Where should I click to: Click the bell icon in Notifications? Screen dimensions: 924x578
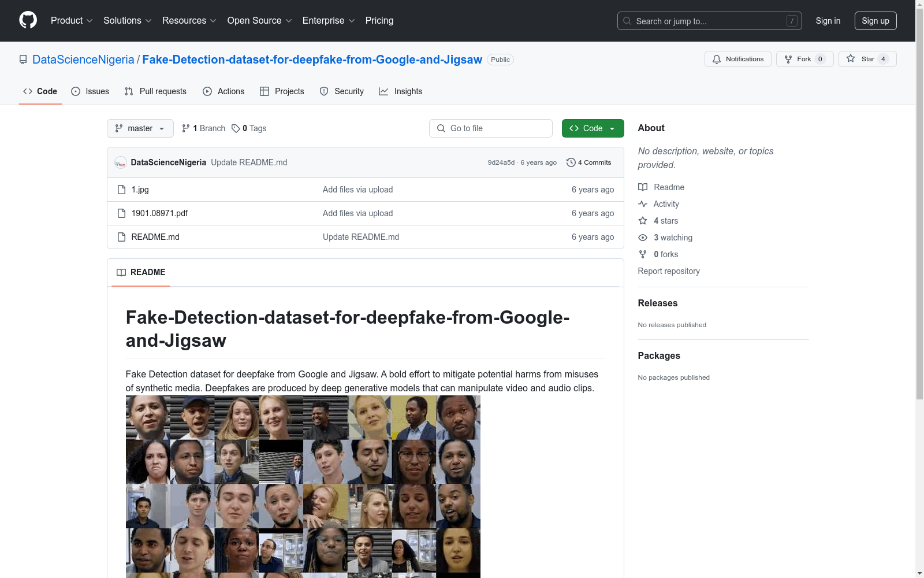point(717,59)
